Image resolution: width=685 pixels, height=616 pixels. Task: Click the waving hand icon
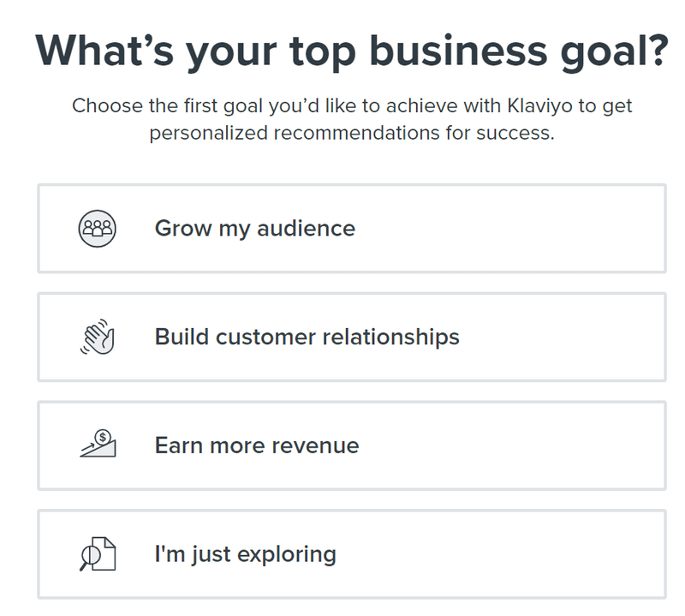(98, 337)
